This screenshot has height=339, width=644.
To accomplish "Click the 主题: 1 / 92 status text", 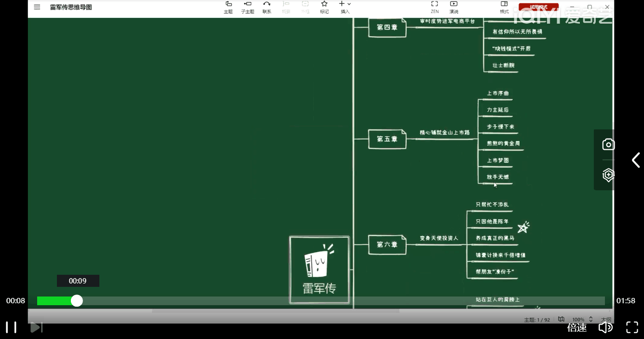I will click(537, 320).
